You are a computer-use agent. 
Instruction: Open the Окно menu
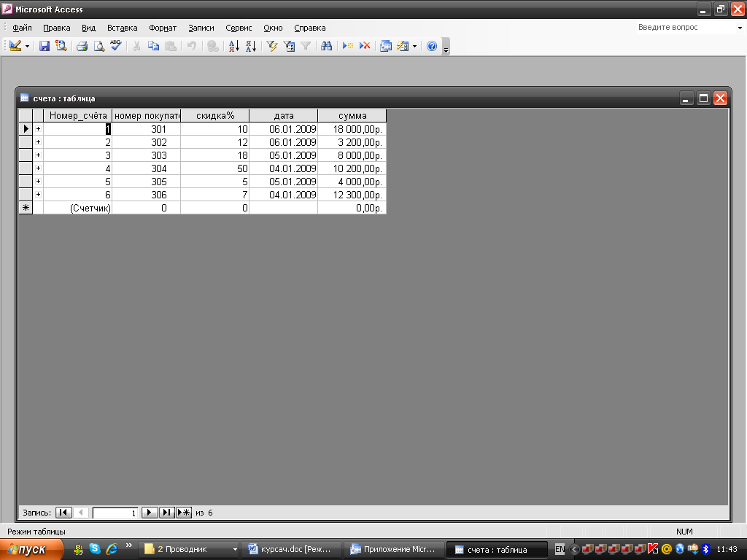pos(273,28)
